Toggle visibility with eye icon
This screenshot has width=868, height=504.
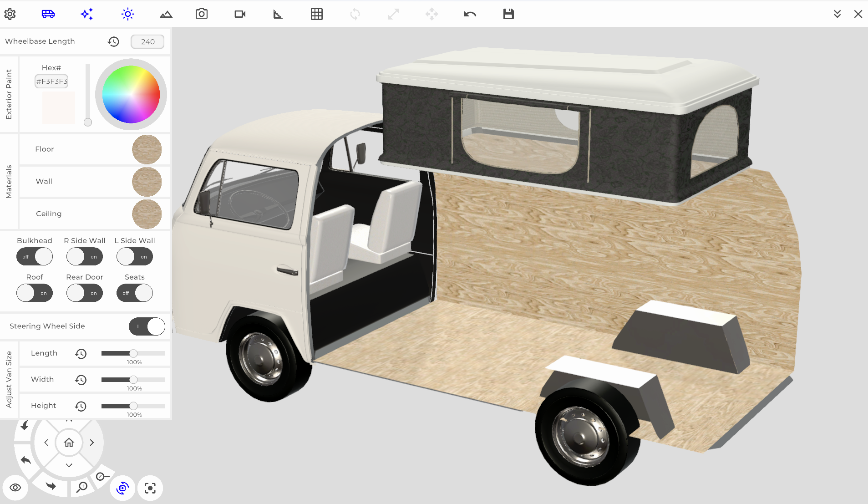(15, 488)
